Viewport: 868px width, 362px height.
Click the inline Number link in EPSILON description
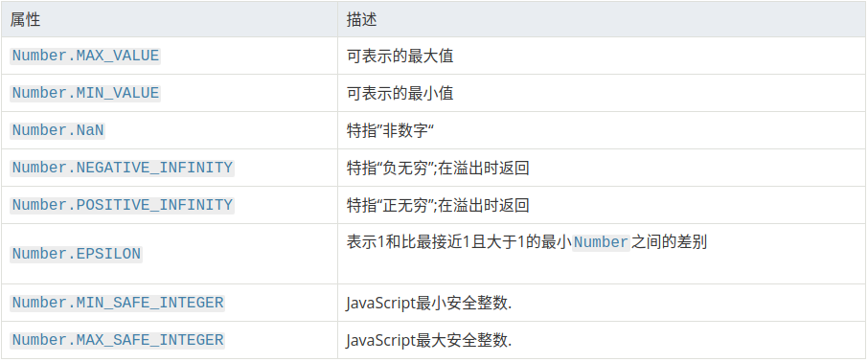click(601, 242)
